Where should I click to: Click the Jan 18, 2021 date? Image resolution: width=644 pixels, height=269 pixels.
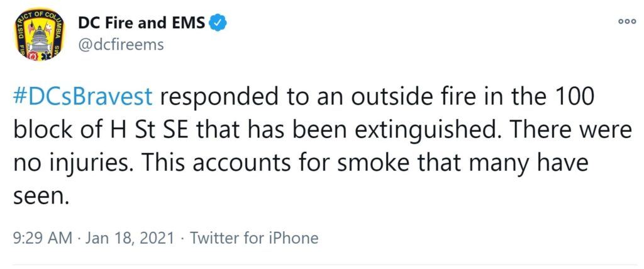(x=128, y=239)
